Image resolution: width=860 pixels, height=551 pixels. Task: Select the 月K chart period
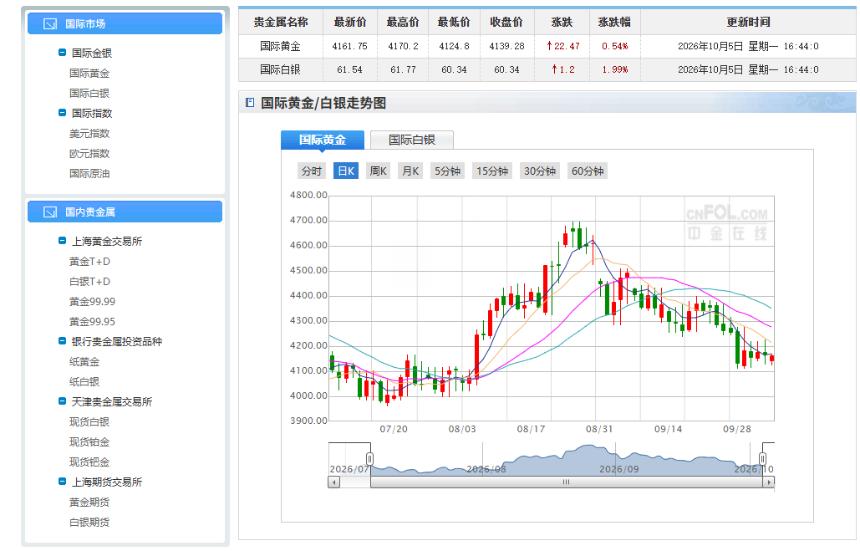tap(411, 171)
